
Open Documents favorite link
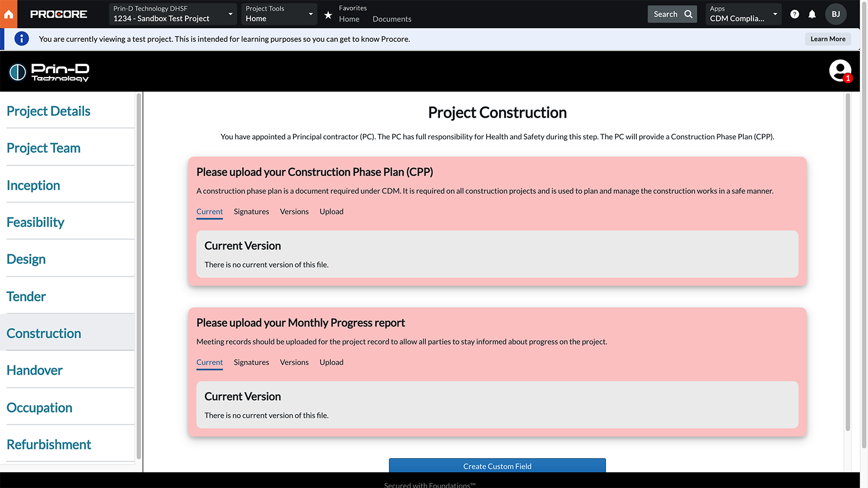tap(392, 19)
